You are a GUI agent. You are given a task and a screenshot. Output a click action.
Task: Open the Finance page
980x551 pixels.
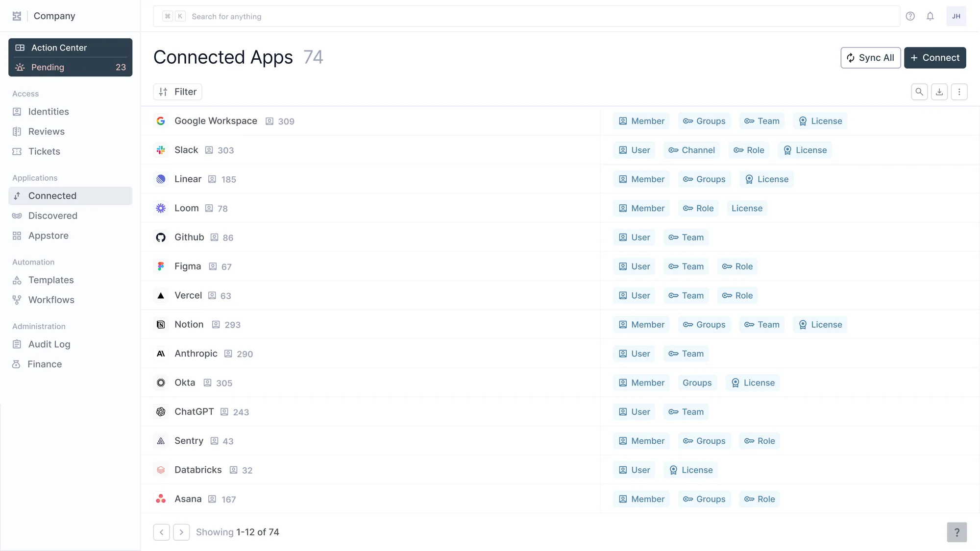[x=70, y=364]
